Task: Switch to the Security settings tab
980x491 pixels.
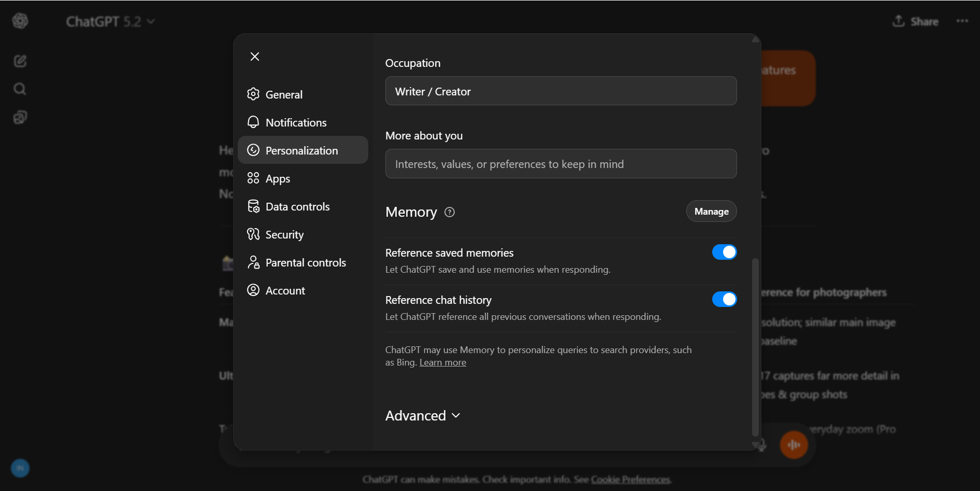Action: [x=284, y=235]
